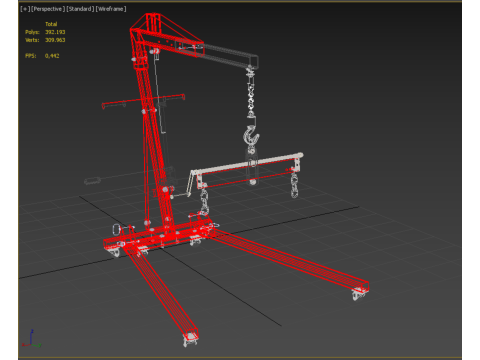Open the [+] viewport general menu
Image resolution: width=480 pixels, height=360 pixels.
pyautogui.click(x=25, y=9)
